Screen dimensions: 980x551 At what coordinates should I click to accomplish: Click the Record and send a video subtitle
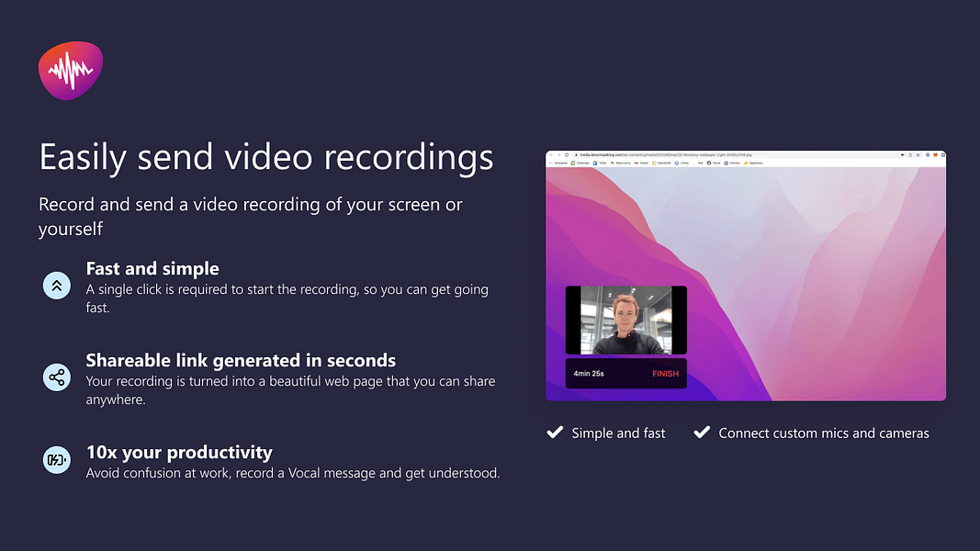click(251, 216)
